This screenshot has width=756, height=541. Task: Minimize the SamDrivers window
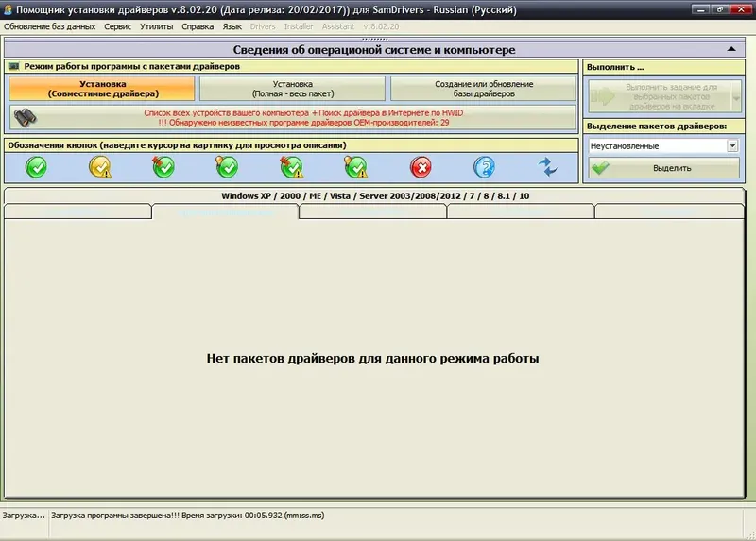coord(700,9)
